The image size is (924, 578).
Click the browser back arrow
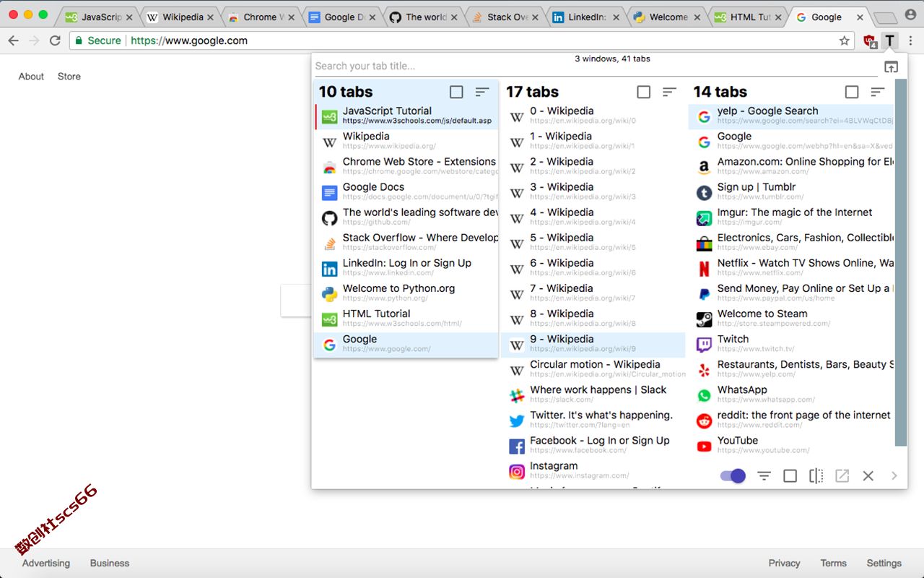(x=13, y=40)
